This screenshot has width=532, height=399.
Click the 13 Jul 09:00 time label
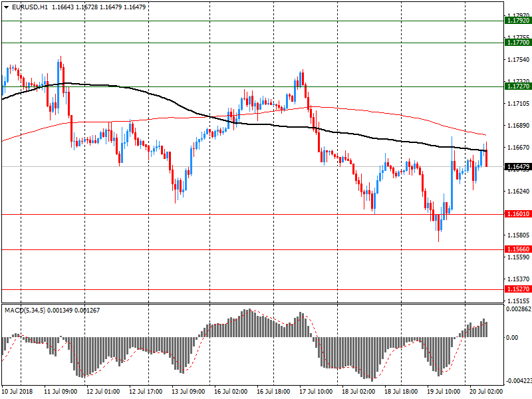tap(188, 391)
